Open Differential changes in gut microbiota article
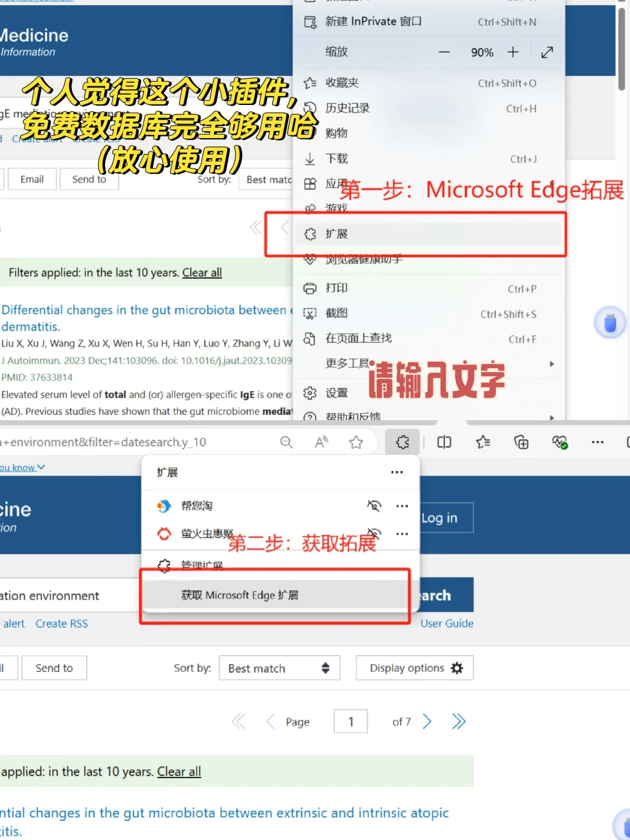Viewport: 630px width, 840px height. 147,318
